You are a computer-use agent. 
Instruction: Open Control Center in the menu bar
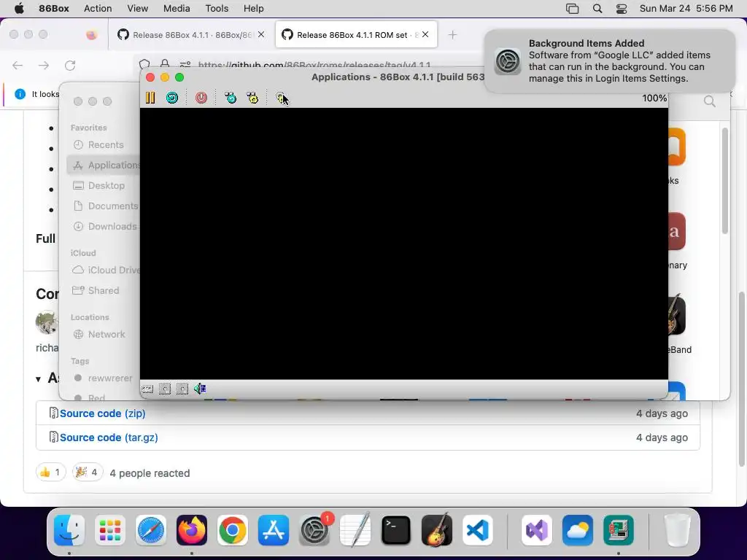point(622,9)
